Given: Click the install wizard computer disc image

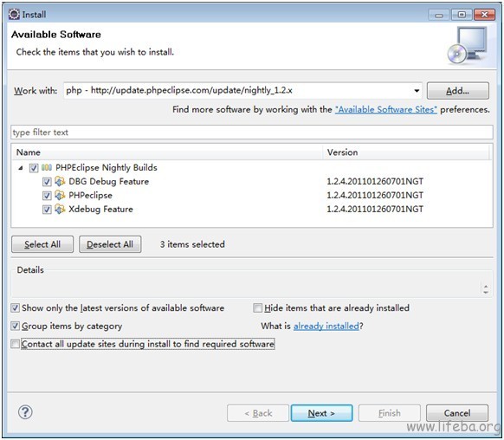Looking at the screenshot, I should (x=468, y=46).
